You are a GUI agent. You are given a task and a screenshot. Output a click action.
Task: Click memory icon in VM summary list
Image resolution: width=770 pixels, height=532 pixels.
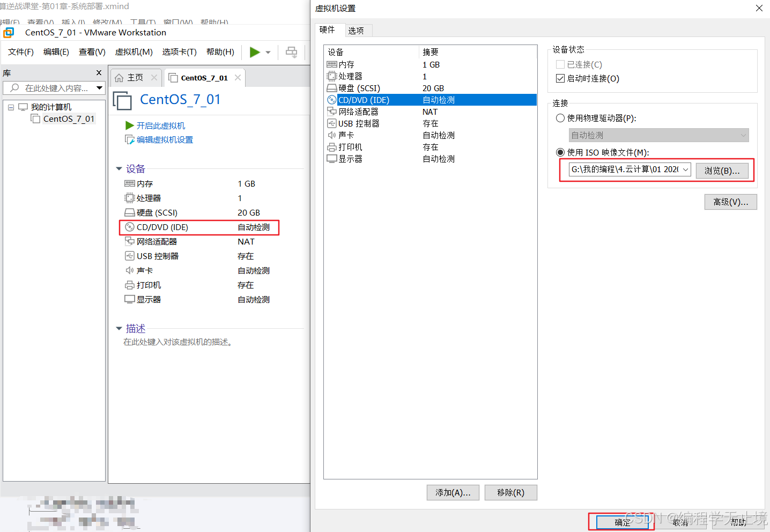point(130,183)
